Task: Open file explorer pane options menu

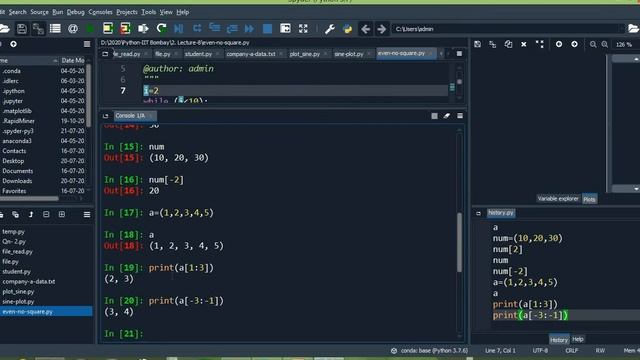Action: 87,44
